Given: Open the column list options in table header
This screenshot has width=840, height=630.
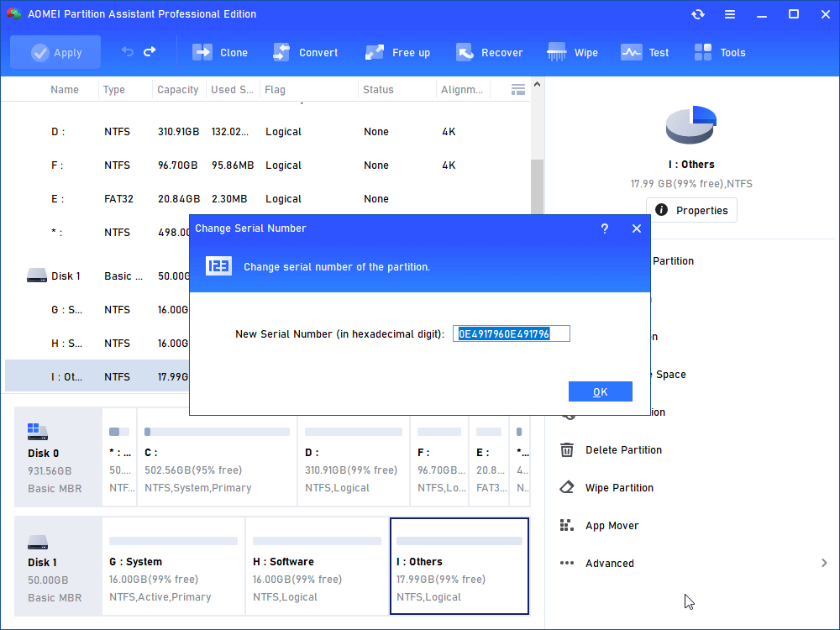Looking at the screenshot, I should [518, 88].
